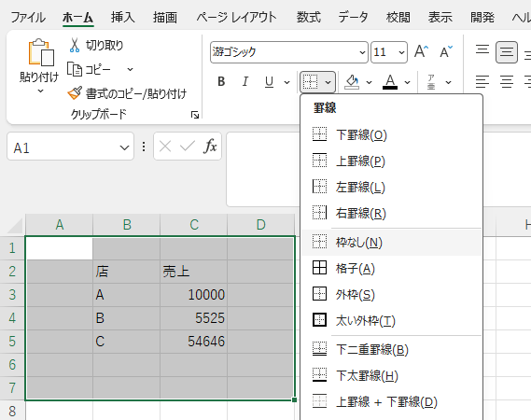
Task: Open the ページ レイアウト tab
Action: coord(236,17)
